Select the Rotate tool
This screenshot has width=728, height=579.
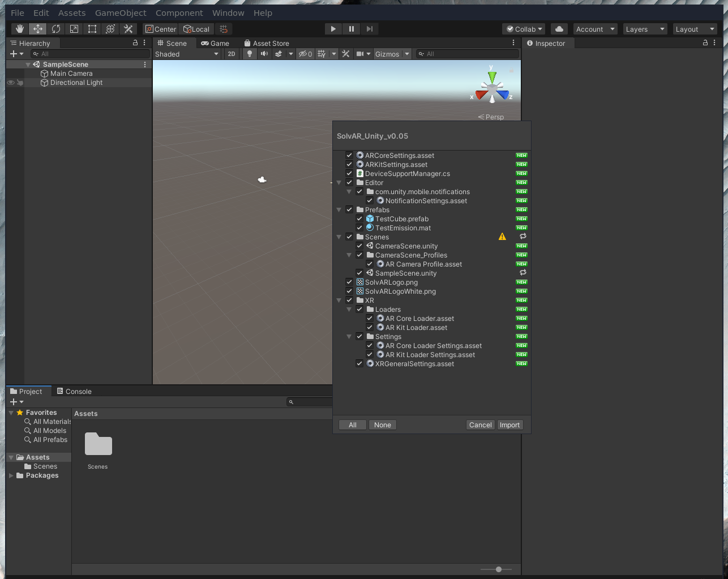pyautogui.click(x=56, y=29)
